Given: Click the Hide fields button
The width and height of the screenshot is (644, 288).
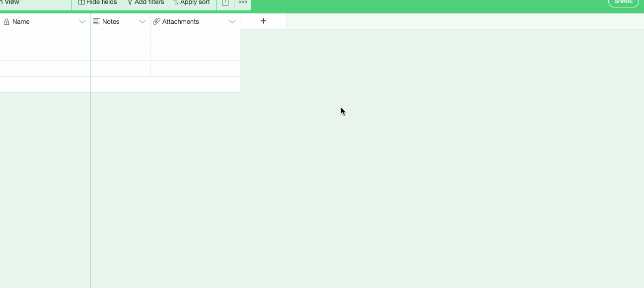Looking at the screenshot, I should pyautogui.click(x=98, y=2).
